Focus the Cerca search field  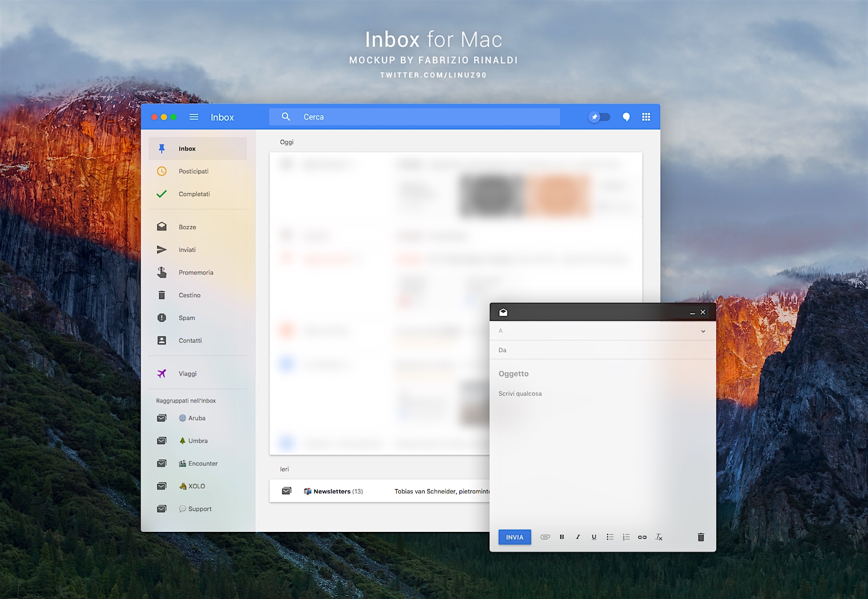(414, 117)
